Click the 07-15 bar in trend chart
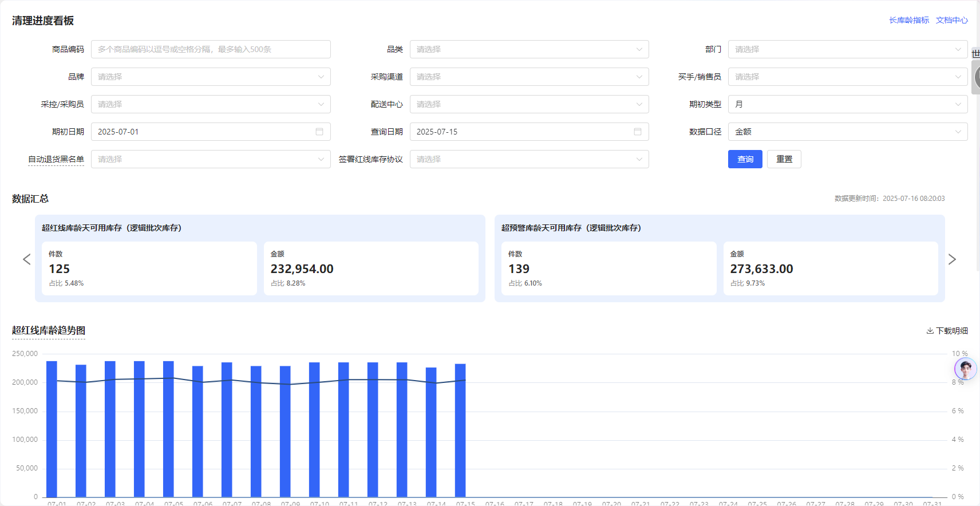980x506 pixels. pos(460,429)
